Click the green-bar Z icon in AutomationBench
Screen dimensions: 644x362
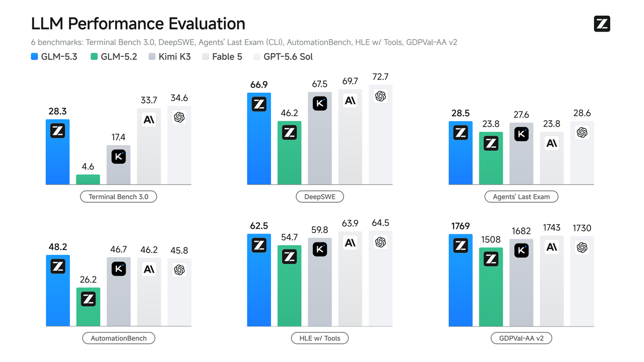88,299
